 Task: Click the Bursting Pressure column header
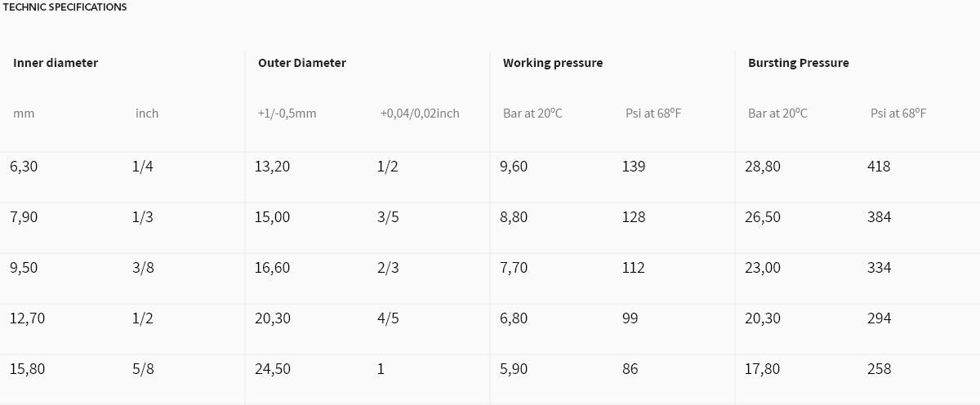pyautogui.click(x=799, y=63)
